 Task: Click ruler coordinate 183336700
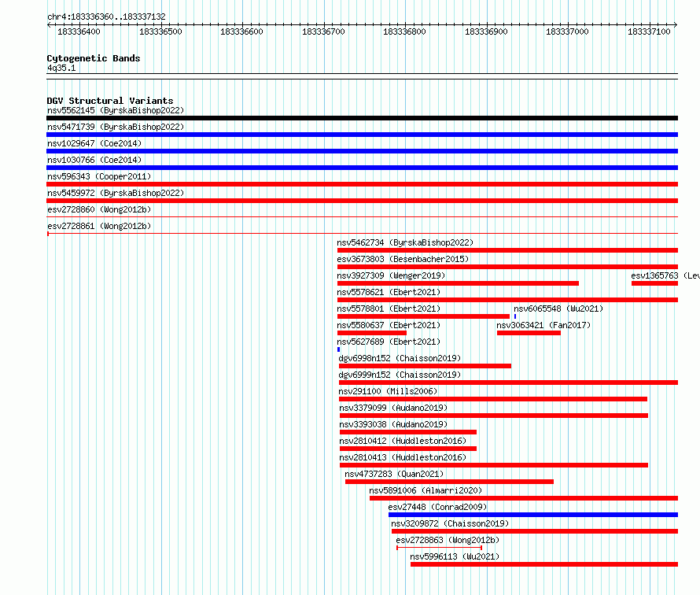324,31
